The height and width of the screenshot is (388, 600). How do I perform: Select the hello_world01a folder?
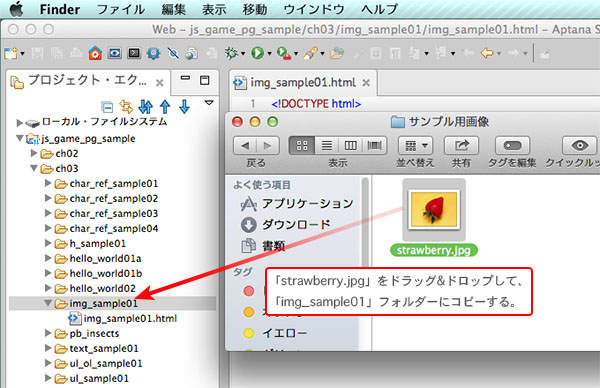click(x=98, y=259)
